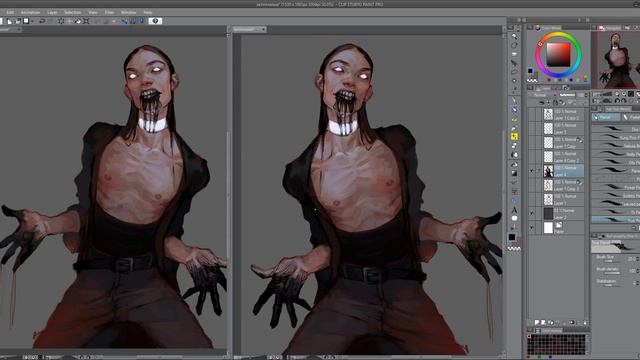This screenshot has height=360, width=640.
Task: Click a swatch in the Color Set palette
Action: point(556,345)
